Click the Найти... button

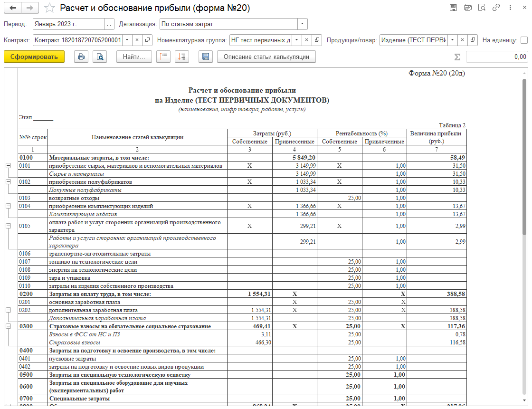134,57
